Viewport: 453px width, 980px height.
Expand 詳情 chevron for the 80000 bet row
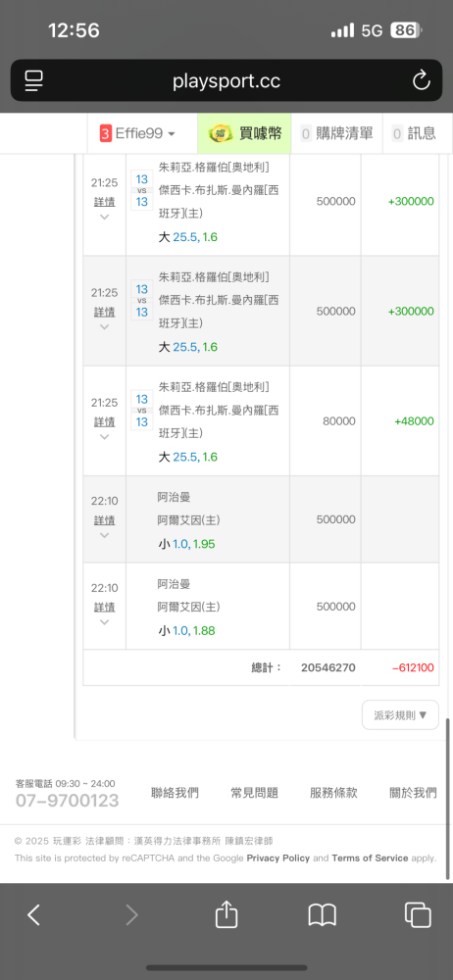(x=105, y=437)
